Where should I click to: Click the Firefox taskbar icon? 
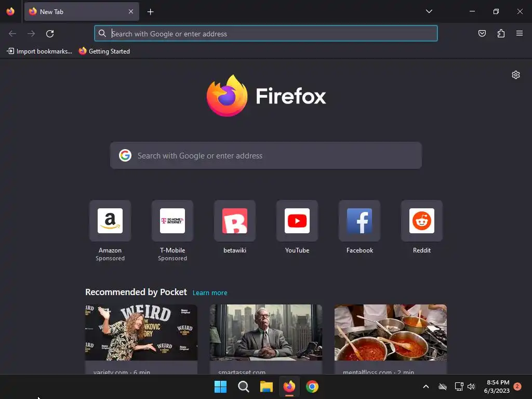(x=289, y=387)
